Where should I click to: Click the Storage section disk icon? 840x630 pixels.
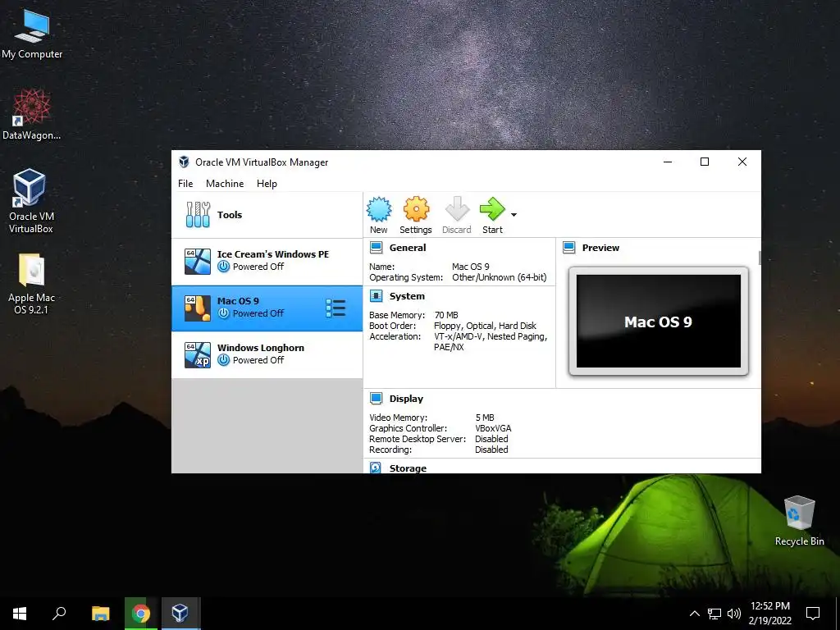[x=376, y=468]
